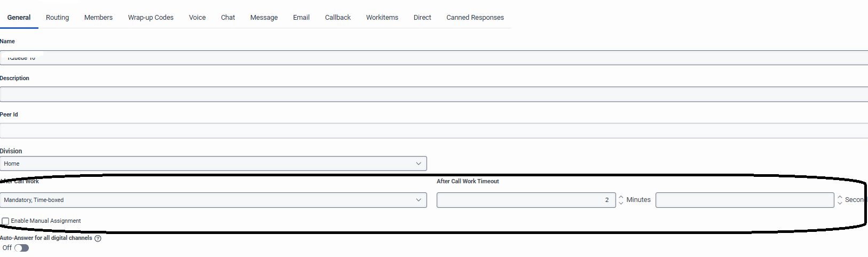The width and height of the screenshot is (868, 257).
Task: Open the Chat tab
Action: 228,18
